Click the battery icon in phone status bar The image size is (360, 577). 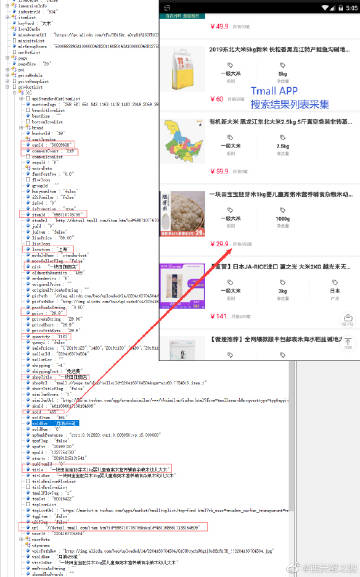(341, 8)
